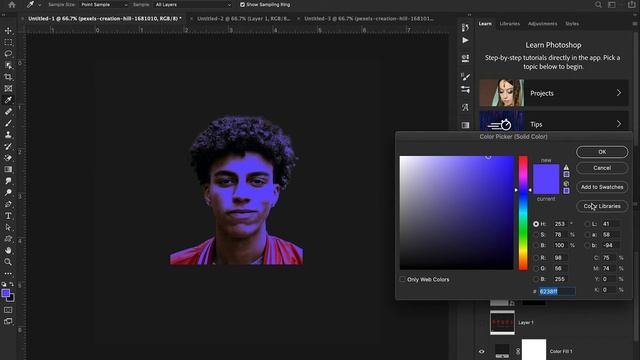The width and height of the screenshot is (640, 360).
Task: Select the History Brush tool
Action: coord(8,146)
